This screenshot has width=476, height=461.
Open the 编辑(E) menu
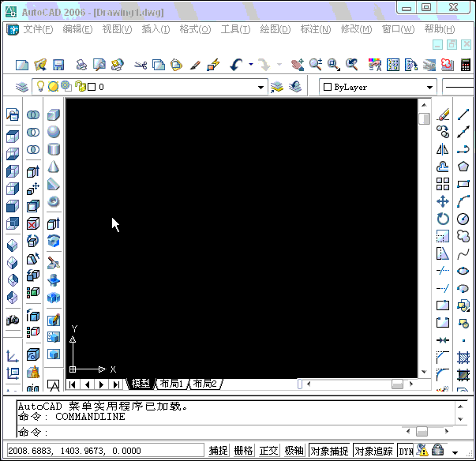point(77,29)
